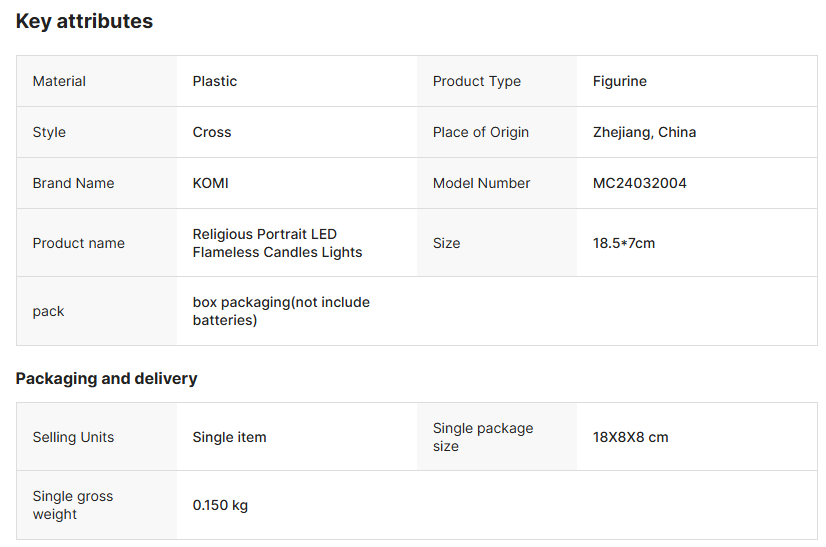Select the Plastic material value
Viewport: 826px width, 547px height.
(x=214, y=81)
